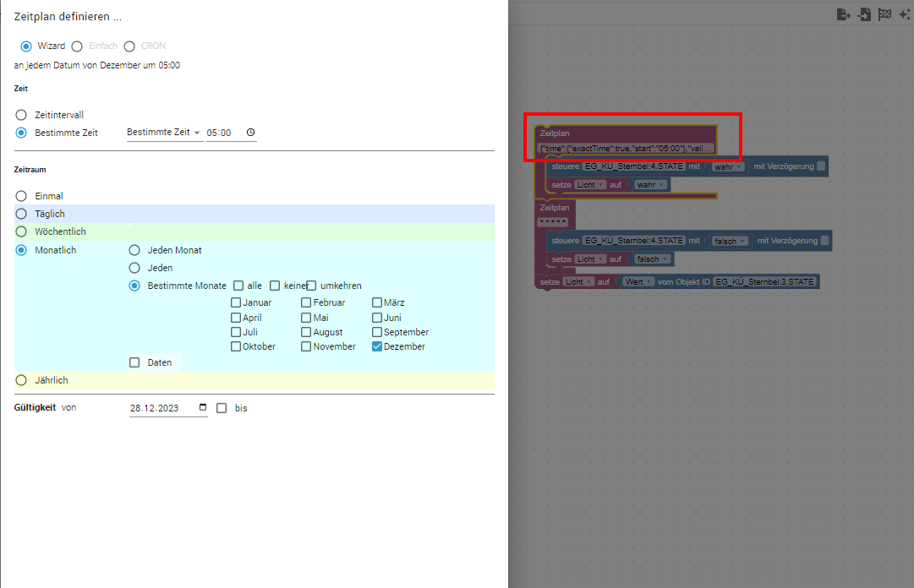Open the Bestimmte Zeit dropdown

click(164, 133)
